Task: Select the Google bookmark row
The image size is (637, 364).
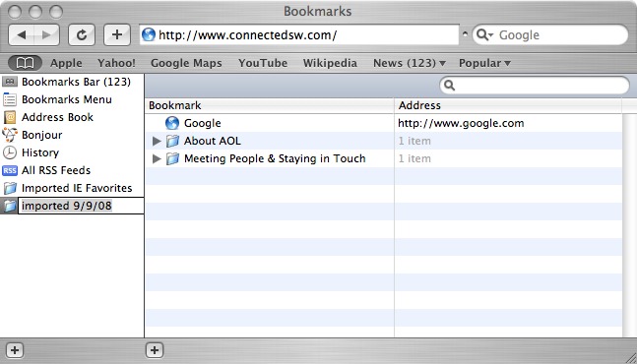Action: [384, 123]
